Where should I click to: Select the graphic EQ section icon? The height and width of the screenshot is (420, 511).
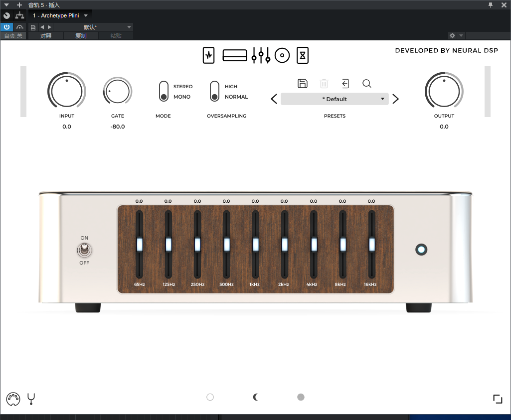point(261,55)
